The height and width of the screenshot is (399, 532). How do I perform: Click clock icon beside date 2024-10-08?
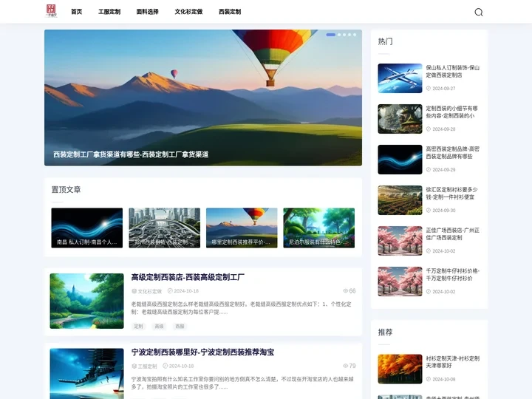click(428, 379)
